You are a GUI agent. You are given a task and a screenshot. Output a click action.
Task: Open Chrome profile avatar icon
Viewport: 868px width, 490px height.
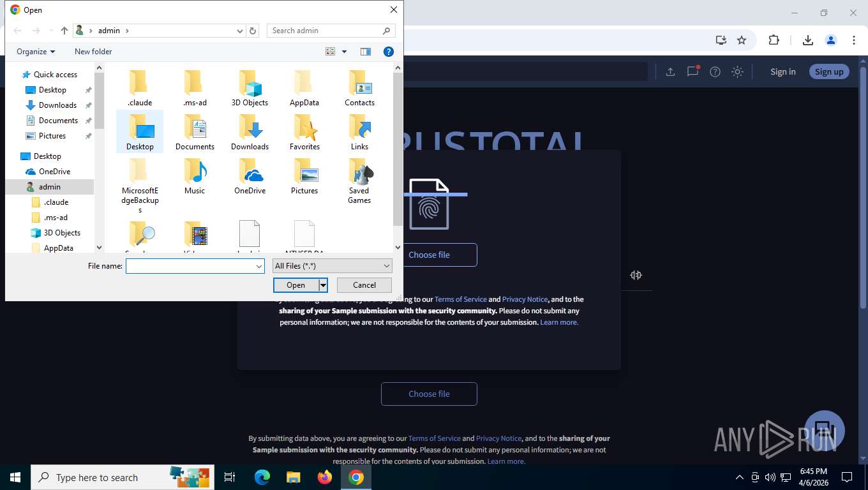831,40
